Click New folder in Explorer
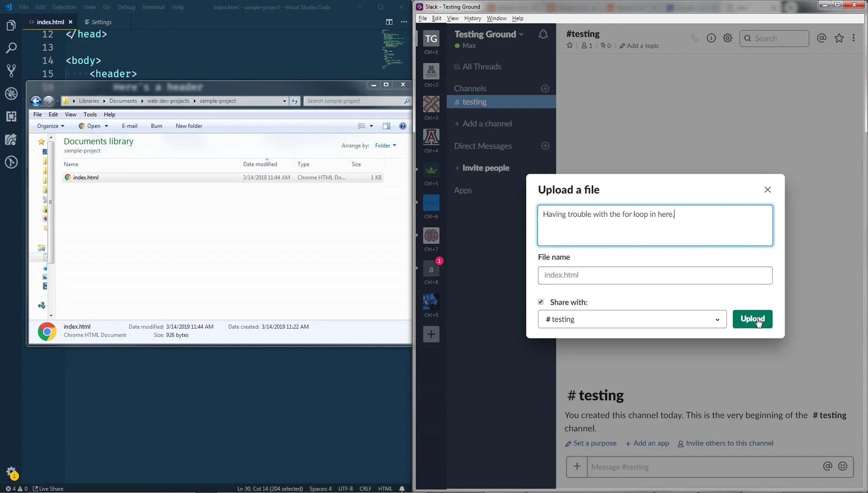The image size is (868, 493). coord(189,126)
